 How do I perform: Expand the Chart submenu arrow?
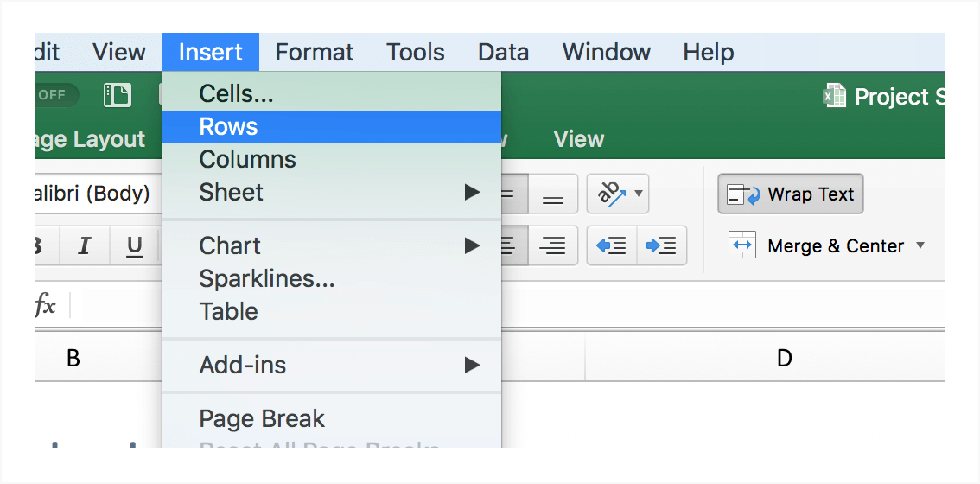pyautogui.click(x=472, y=245)
